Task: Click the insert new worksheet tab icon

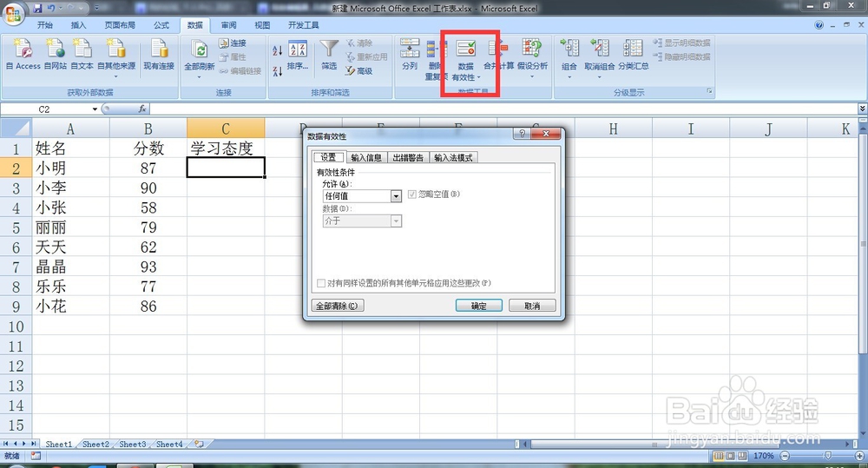Action: click(199, 444)
